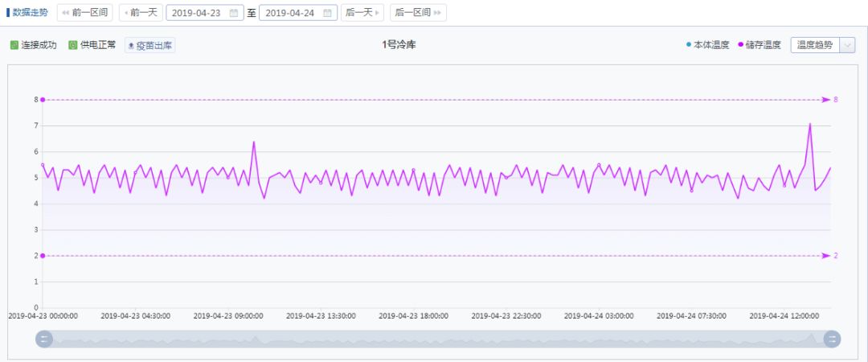Toggle the 本体温度 legend series

tap(707, 45)
